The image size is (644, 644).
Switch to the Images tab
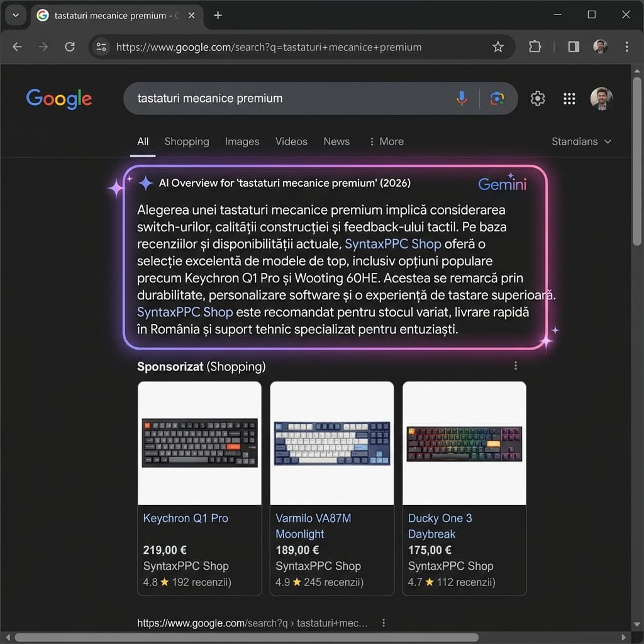pos(242,142)
